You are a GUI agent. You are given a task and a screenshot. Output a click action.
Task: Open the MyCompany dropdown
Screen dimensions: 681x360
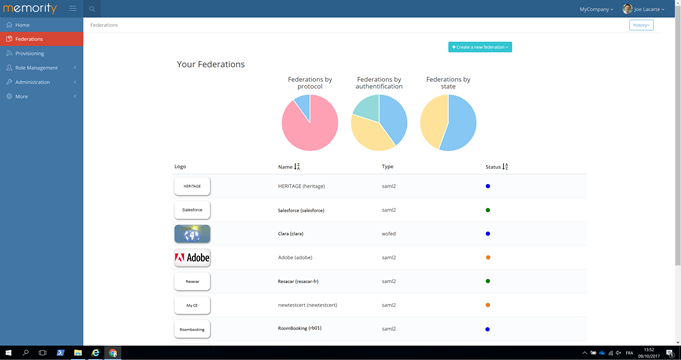pos(596,9)
